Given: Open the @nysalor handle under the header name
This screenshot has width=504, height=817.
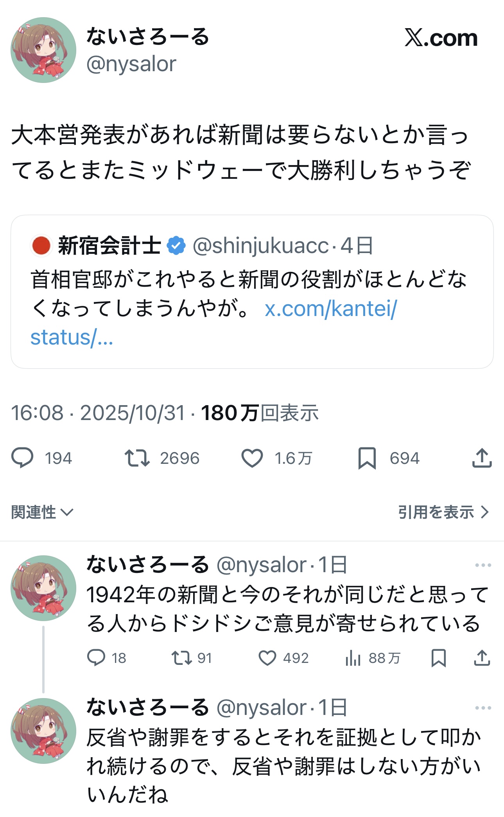Looking at the screenshot, I should click(x=131, y=64).
